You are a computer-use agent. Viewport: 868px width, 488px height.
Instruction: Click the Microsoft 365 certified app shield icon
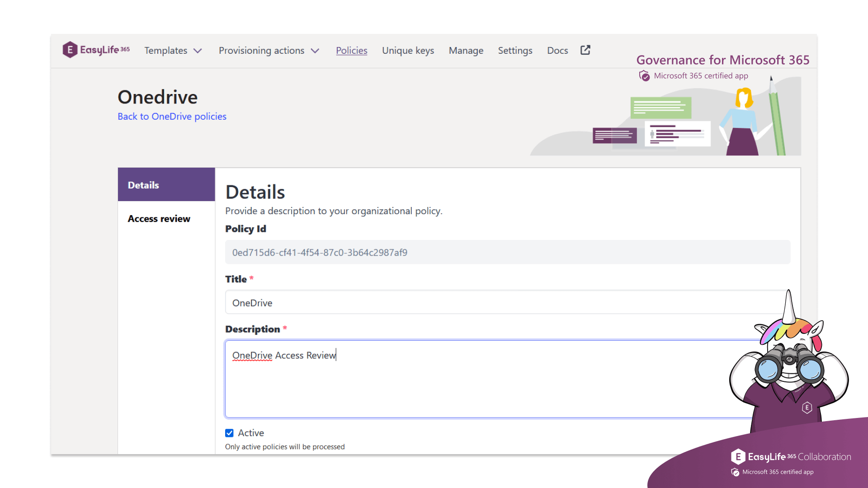tap(644, 75)
